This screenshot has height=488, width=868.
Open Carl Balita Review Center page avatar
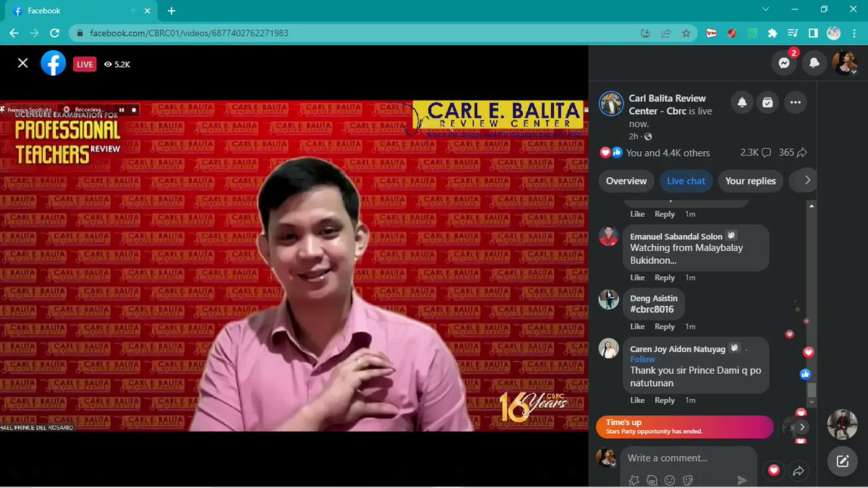tap(611, 103)
